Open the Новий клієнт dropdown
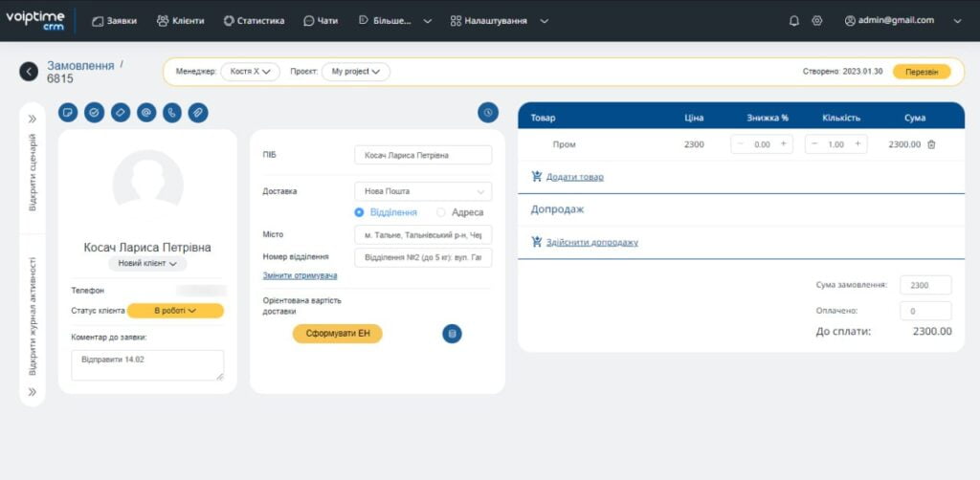980x480 pixels. point(147,263)
